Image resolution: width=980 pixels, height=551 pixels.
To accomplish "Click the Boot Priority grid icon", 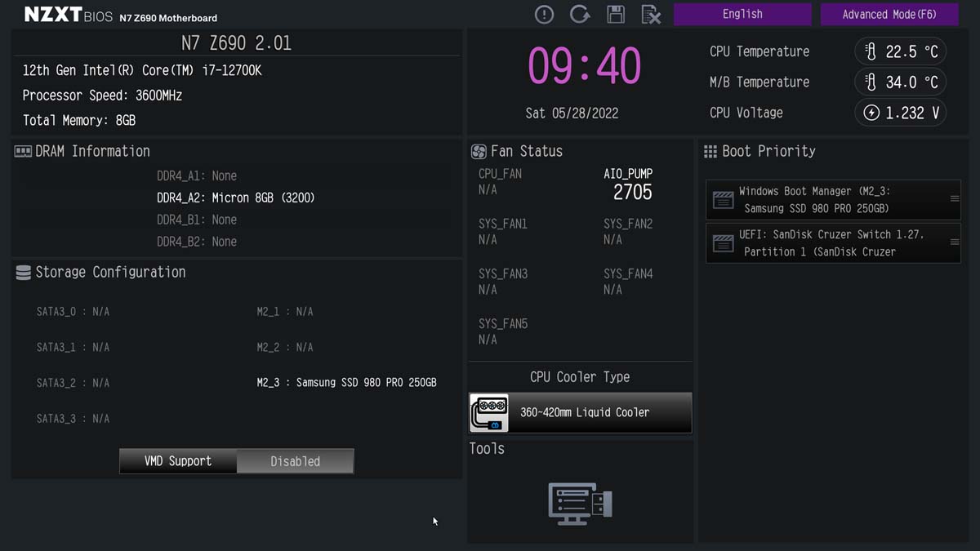I will (710, 151).
